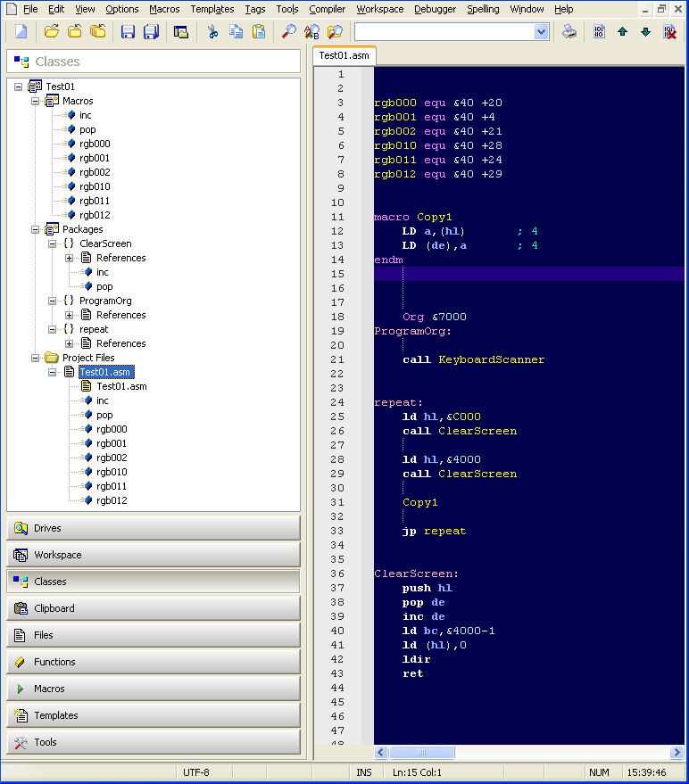Image resolution: width=689 pixels, height=784 pixels.
Task: Click the UTF-8 encoding status indicator
Action: click(196, 772)
